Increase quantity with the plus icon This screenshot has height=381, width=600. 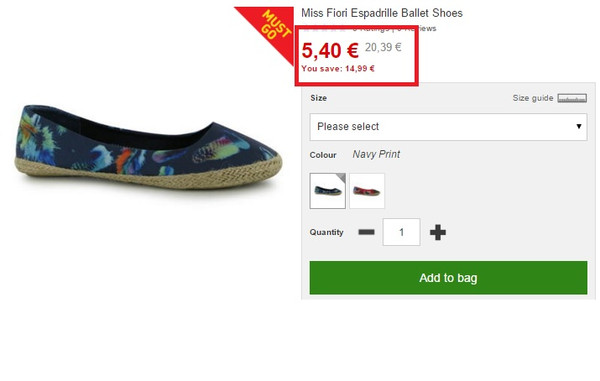click(438, 232)
